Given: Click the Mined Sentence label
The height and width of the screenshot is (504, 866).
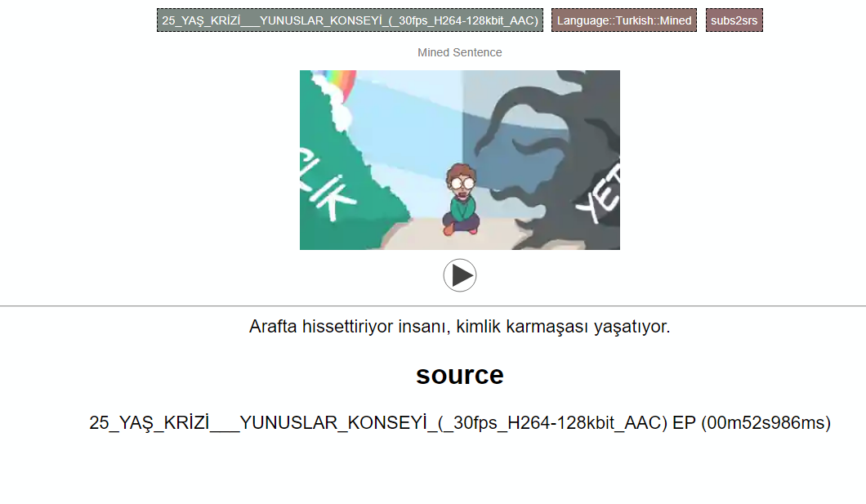Looking at the screenshot, I should (459, 52).
